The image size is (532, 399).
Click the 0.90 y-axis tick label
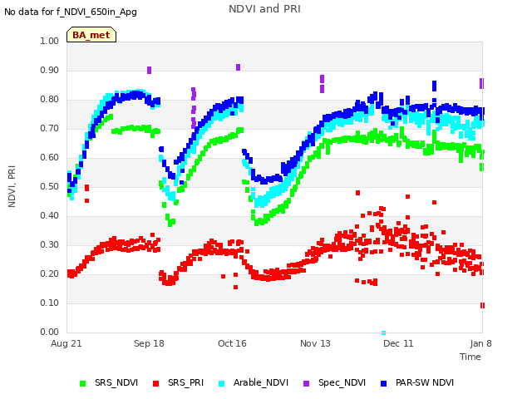click(50, 70)
